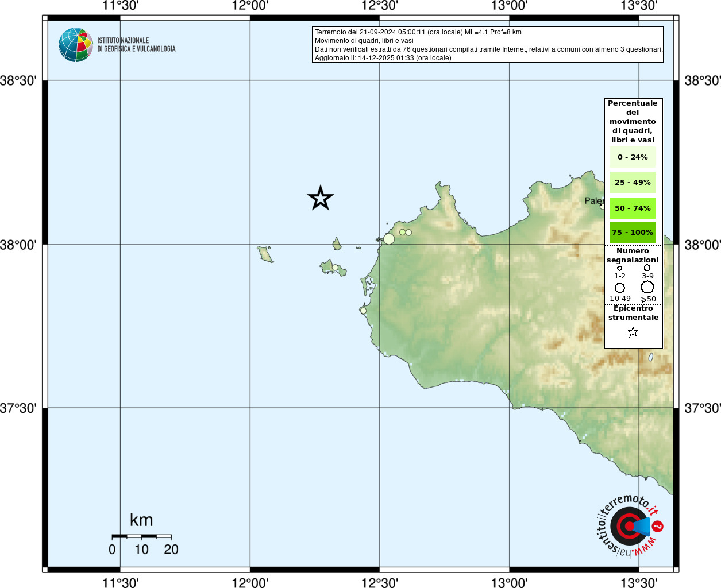This screenshot has width=721, height=588.
Task: Click the 3-9 reports legend circle
Action: pyautogui.click(x=647, y=268)
